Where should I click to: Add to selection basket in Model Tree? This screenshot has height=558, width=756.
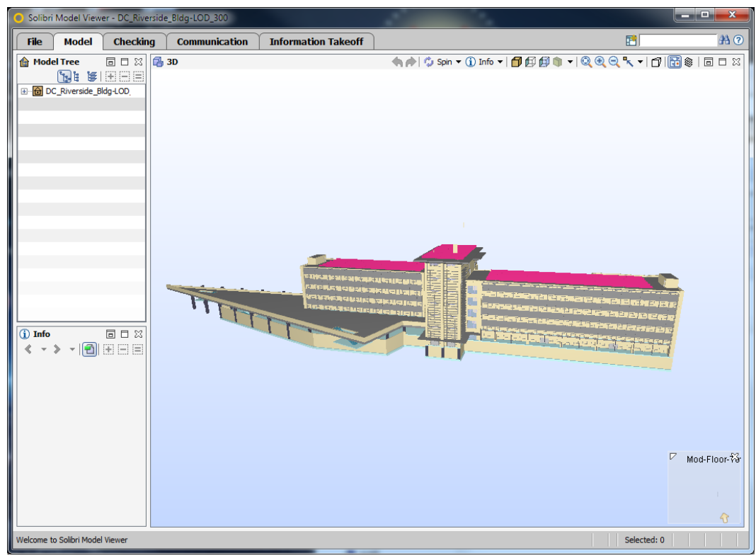click(x=110, y=76)
